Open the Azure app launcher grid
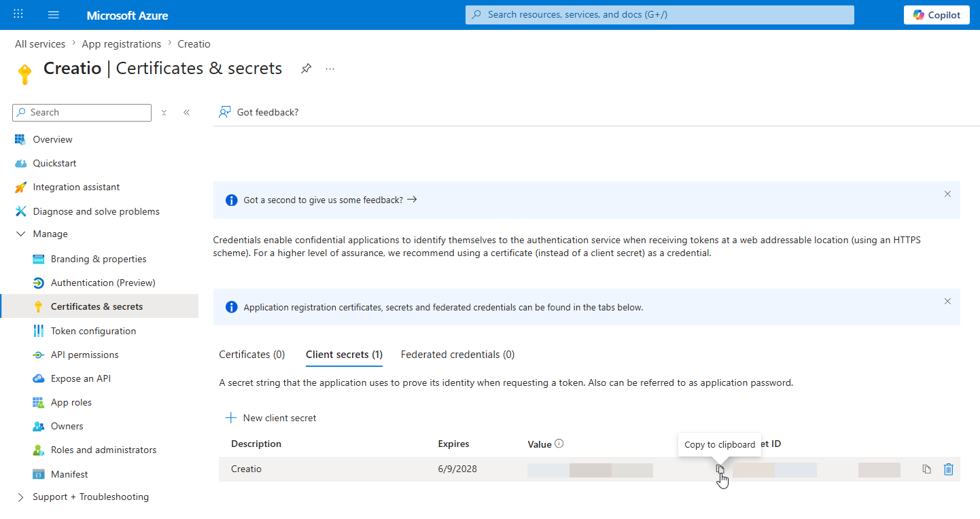The image size is (980, 519). tap(18, 14)
